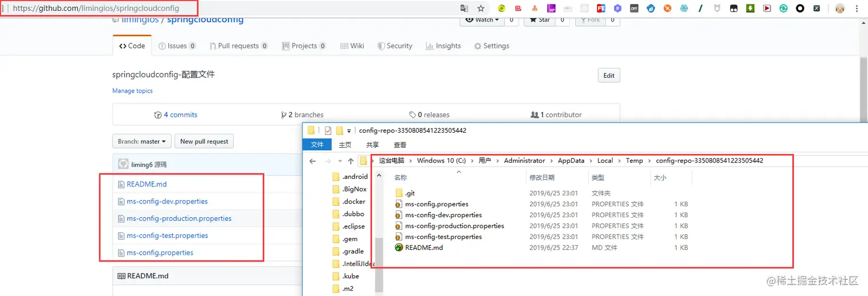The width and height of the screenshot is (868, 296).
Task: Switch to the Code tab
Action: 132,46
